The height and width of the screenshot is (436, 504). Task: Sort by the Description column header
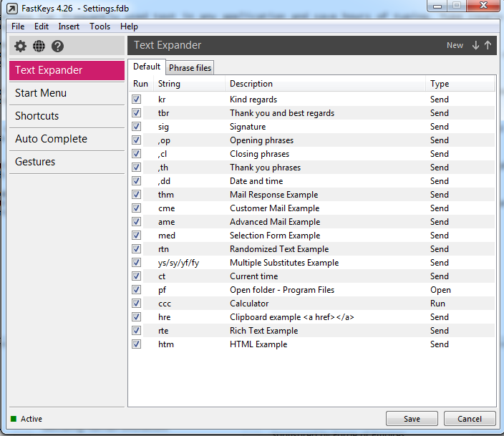tap(326, 84)
